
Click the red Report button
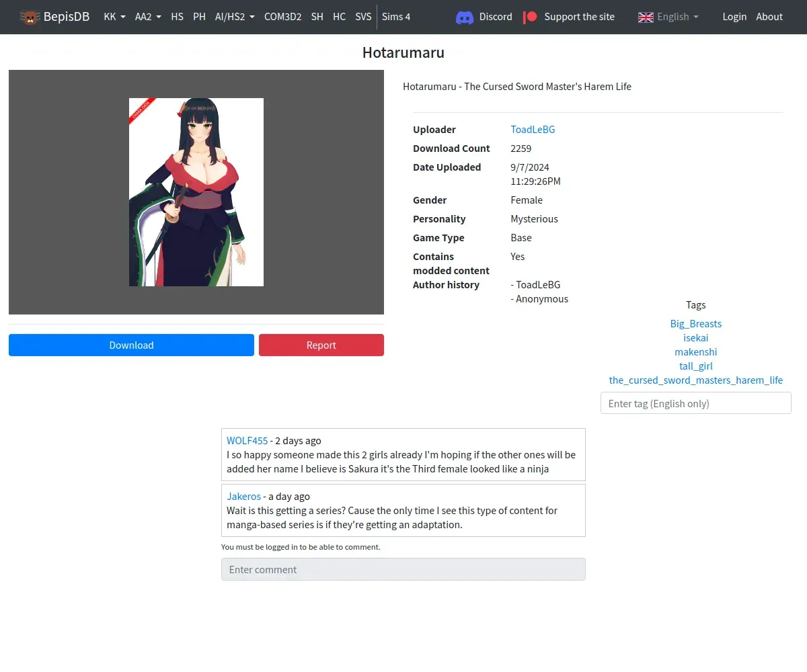tap(321, 345)
